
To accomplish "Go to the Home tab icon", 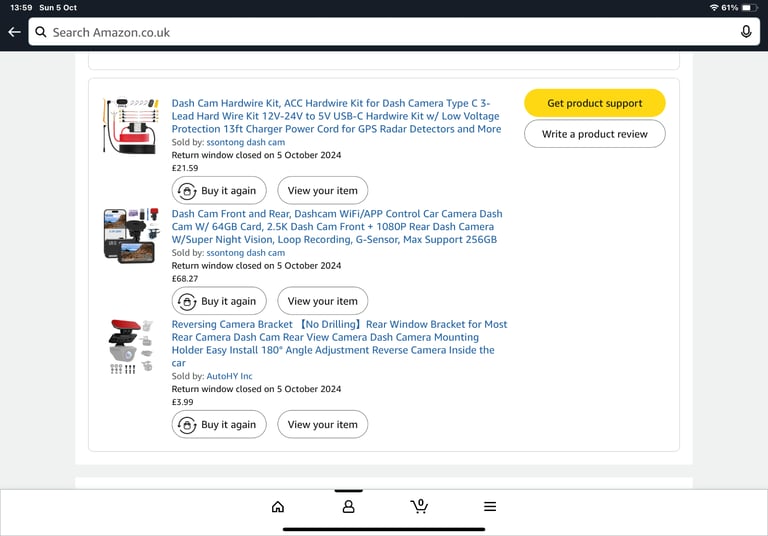I will click(278, 507).
